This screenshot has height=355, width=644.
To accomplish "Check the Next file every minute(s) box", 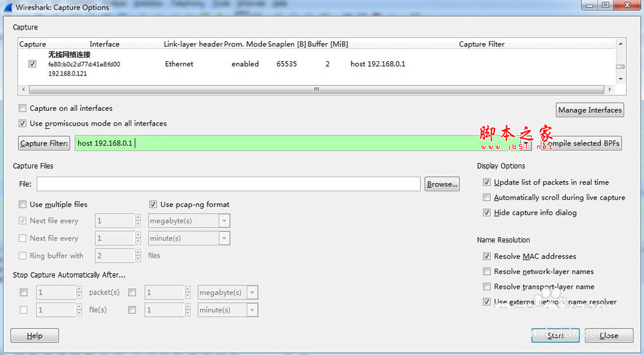I will 22,238.
